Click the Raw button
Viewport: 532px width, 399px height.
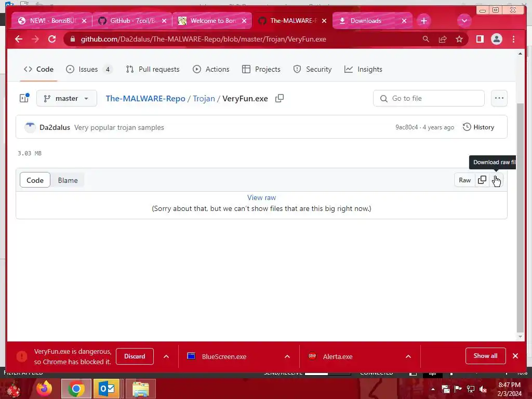464,180
